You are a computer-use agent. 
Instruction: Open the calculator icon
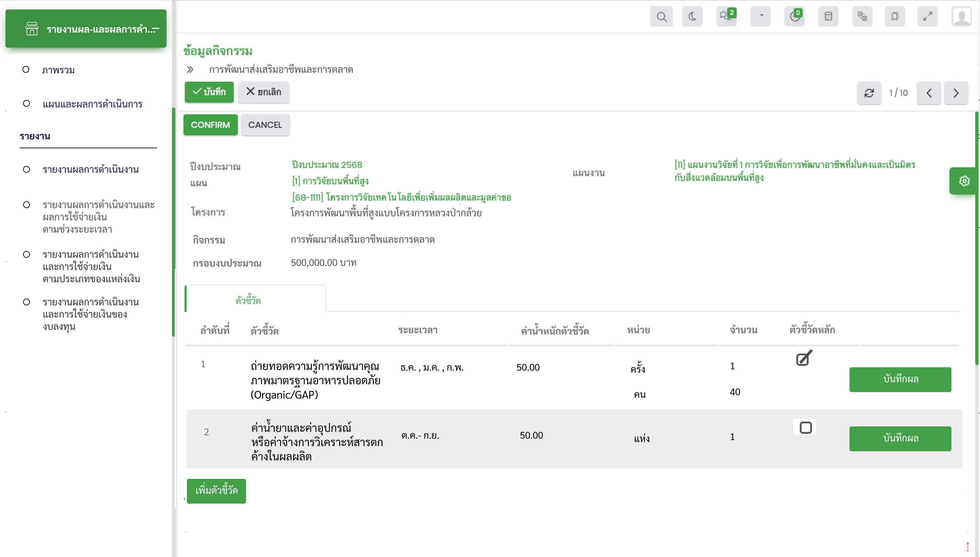[x=828, y=16]
